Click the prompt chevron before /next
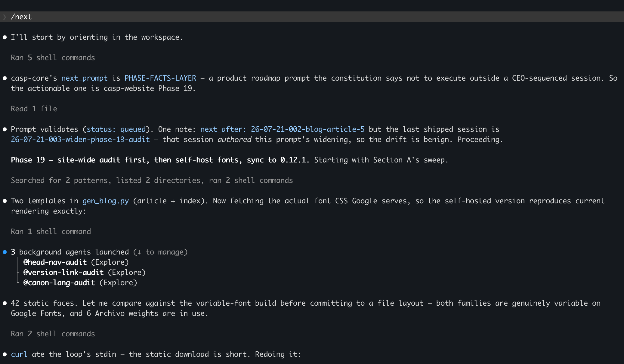The width and height of the screenshot is (624, 364). coord(5,17)
